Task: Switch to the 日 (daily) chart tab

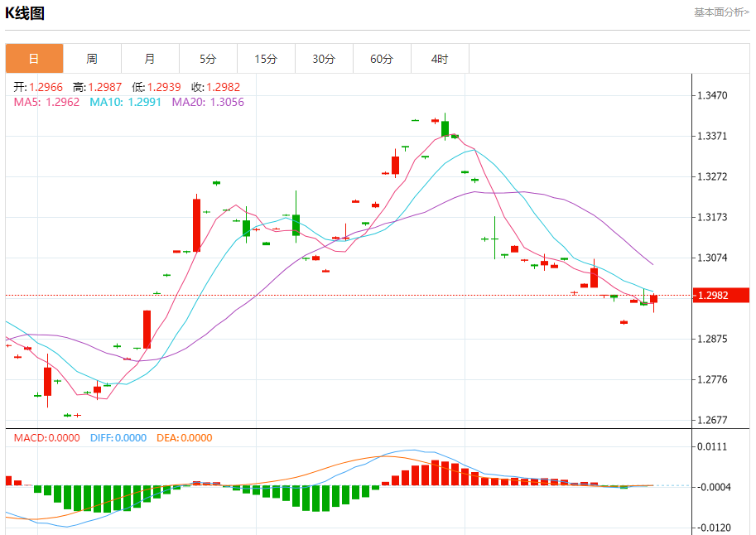Action: pos(34,59)
